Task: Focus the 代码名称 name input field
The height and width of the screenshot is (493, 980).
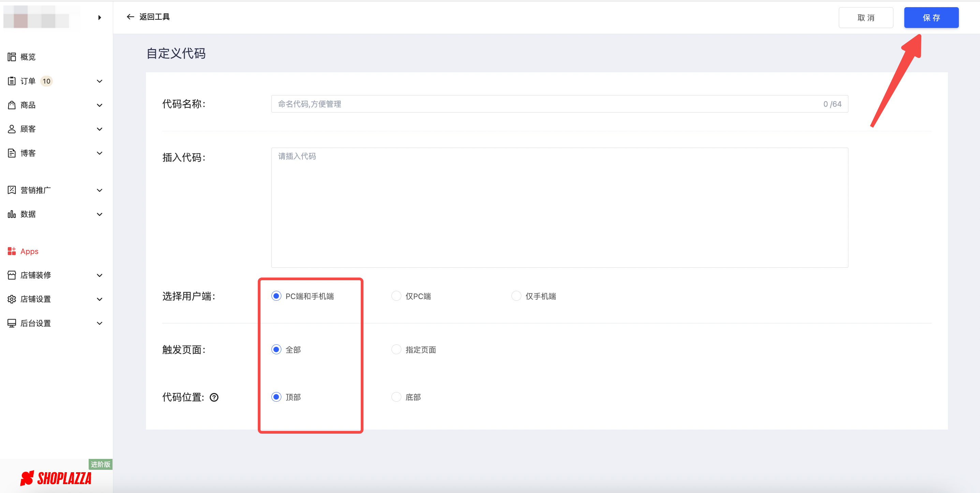Action: coord(559,104)
